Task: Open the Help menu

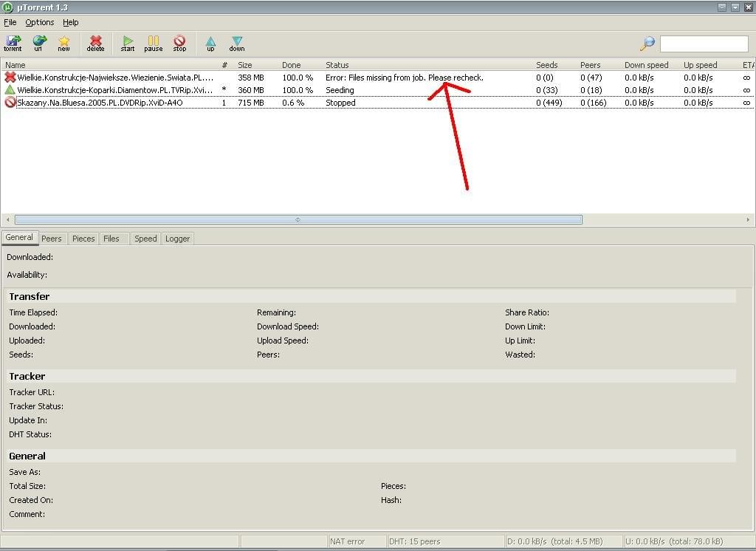Action: click(70, 22)
